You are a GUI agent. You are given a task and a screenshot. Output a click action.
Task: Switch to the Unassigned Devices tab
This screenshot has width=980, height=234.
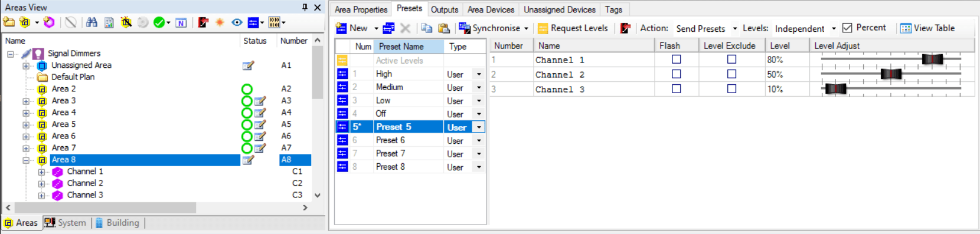pyautogui.click(x=560, y=9)
